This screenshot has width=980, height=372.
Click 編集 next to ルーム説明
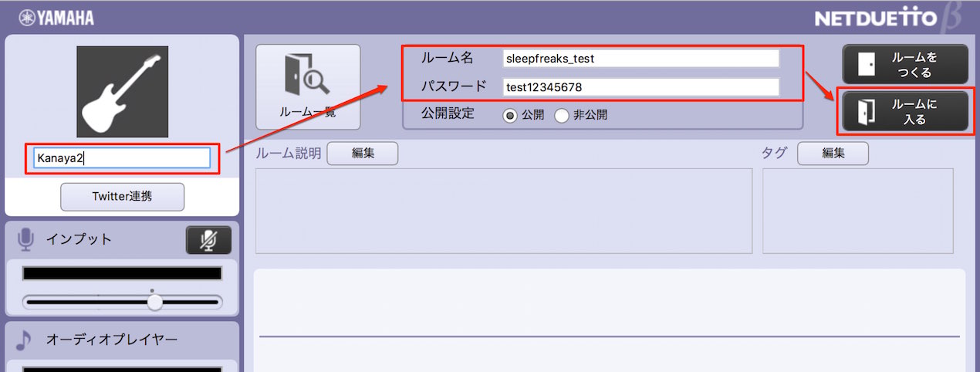[363, 154]
